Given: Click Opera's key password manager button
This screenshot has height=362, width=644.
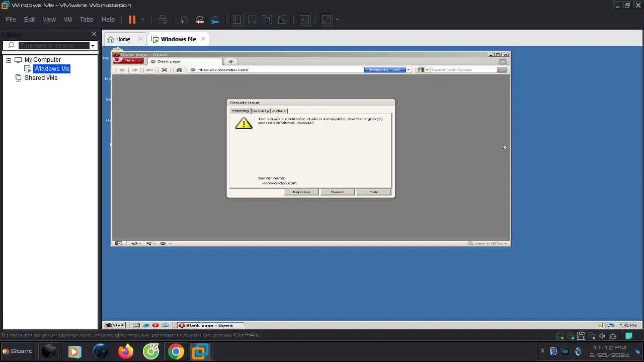Looking at the screenshot, I should pyautogui.click(x=149, y=70).
